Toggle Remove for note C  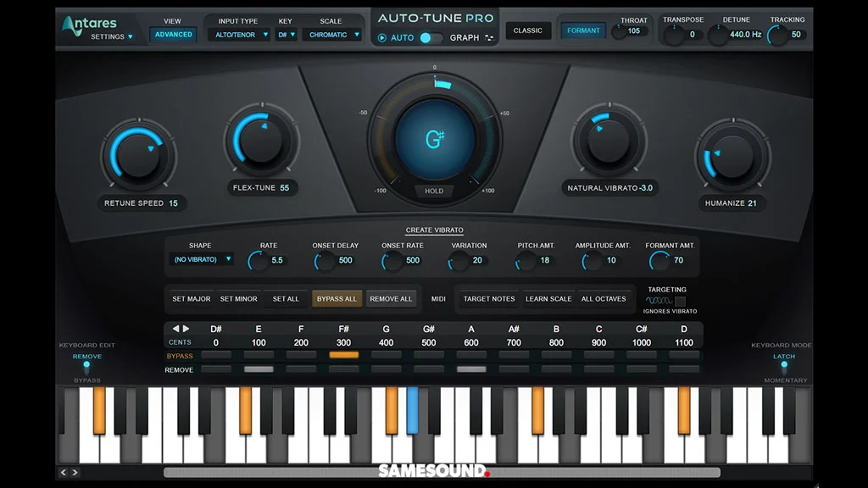click(599, 369)
